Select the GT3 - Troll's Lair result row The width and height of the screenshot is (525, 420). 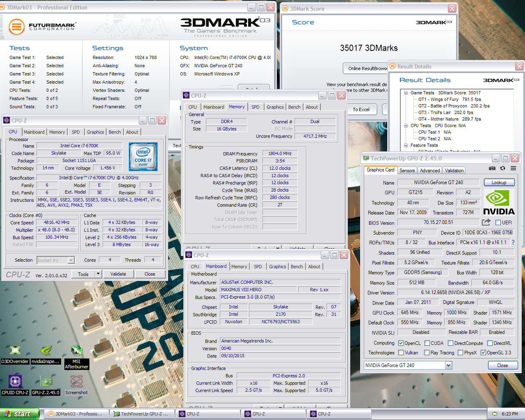[x=446, y=112]
